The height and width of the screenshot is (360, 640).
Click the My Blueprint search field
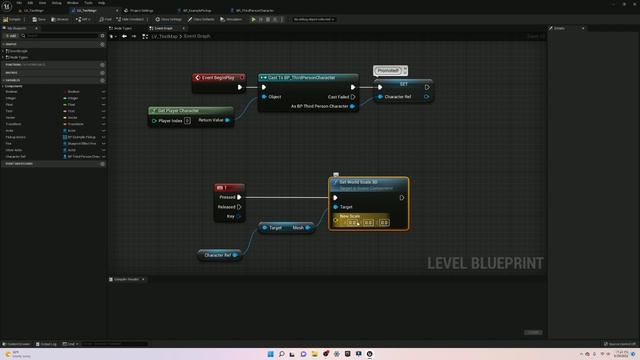[x=60, y=36]
